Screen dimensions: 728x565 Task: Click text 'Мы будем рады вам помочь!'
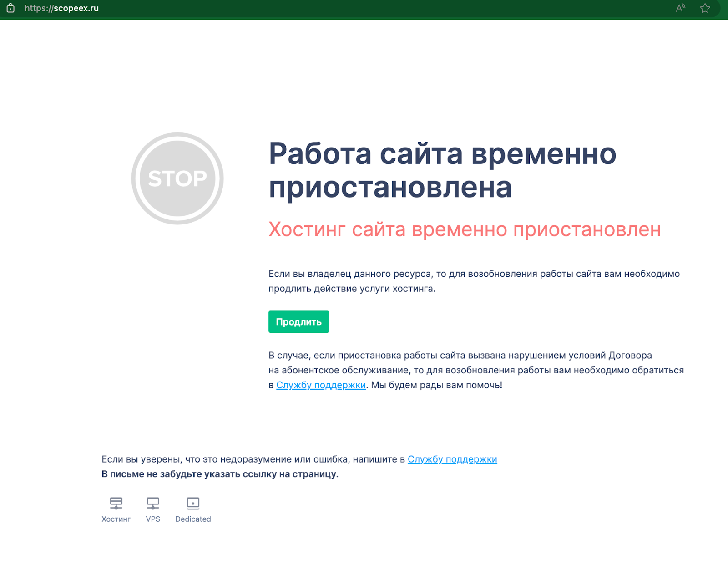[437, 385]
